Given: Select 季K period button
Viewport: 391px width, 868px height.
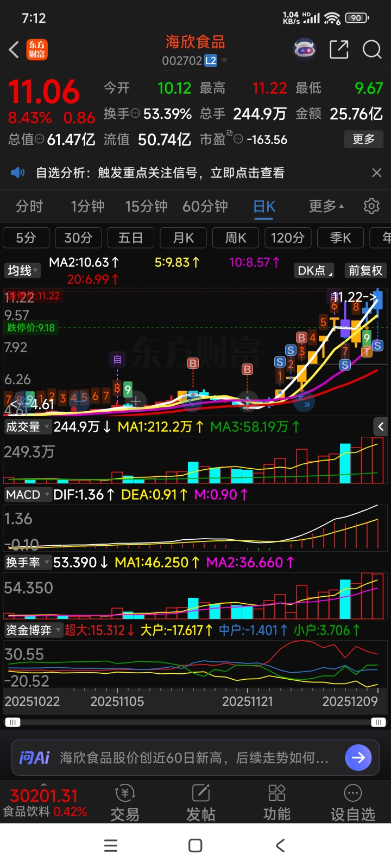Looking at the screenshot, I should click(x=340, y=238).
